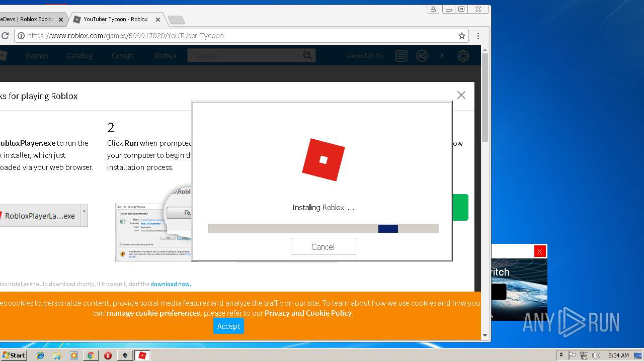Image resolution: width=644 pixels, height=362 pixels.
Task: Click the RobloxPlayerLa....exe download item
Action: [39, 216]
